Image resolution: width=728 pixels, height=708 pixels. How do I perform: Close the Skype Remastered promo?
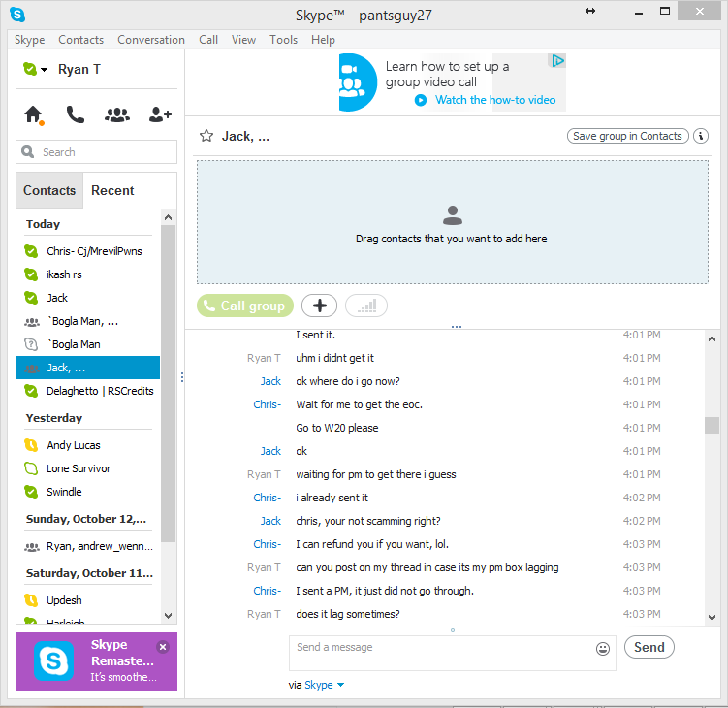pos(163,647)
